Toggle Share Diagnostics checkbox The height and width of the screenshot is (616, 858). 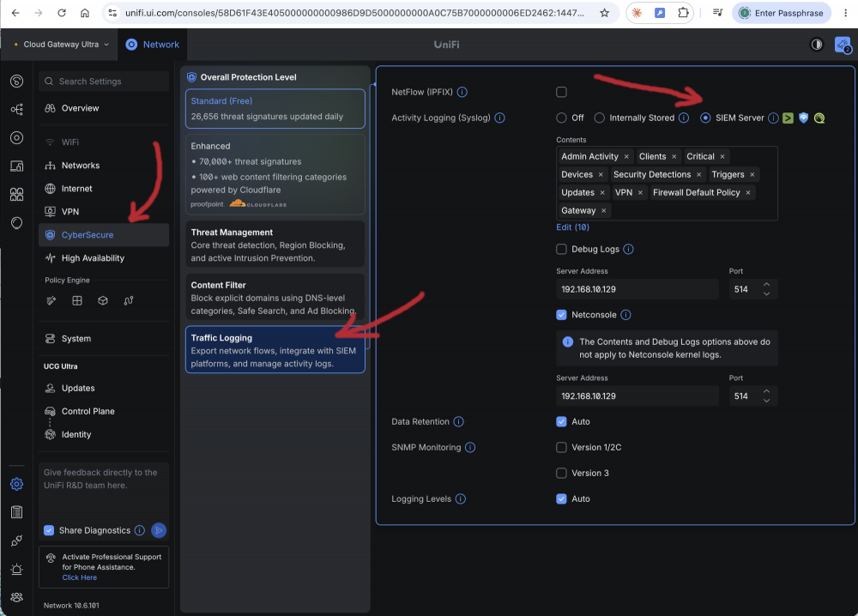point(49,530)
